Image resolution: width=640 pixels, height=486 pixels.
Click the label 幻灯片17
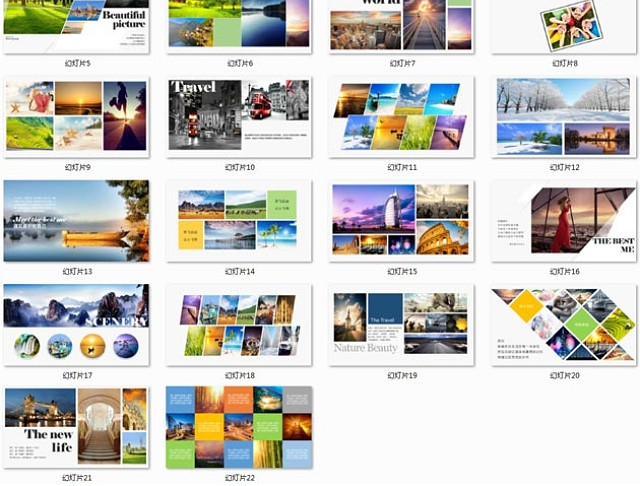click(x=78, y=375)
